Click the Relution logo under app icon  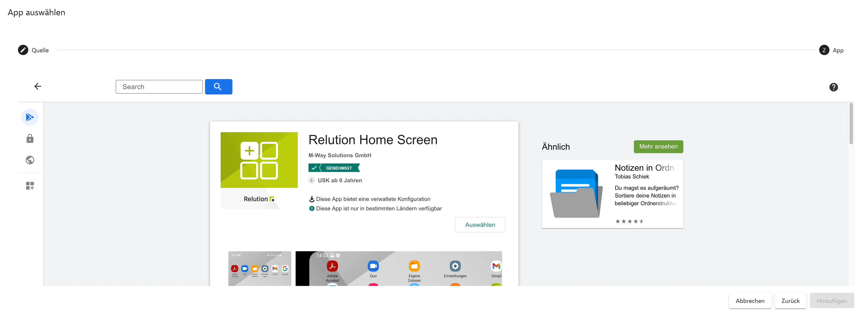(x=259, y=199)
